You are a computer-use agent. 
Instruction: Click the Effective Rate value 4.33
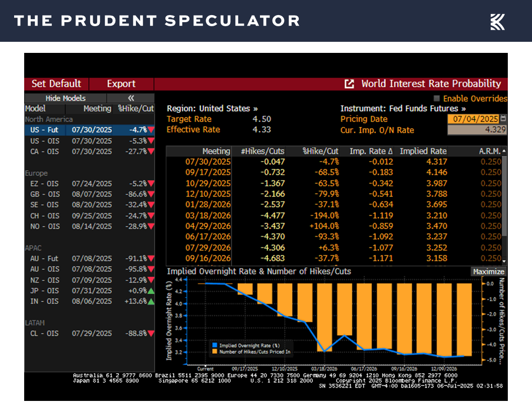click(x=261, y=129)
